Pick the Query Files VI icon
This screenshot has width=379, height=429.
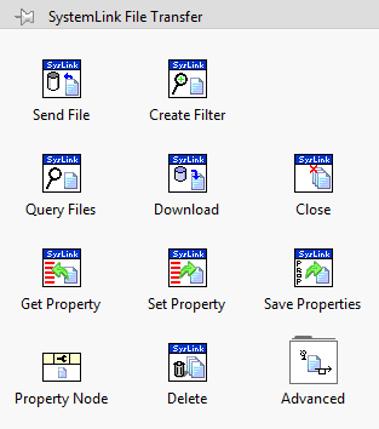point(62,173)
